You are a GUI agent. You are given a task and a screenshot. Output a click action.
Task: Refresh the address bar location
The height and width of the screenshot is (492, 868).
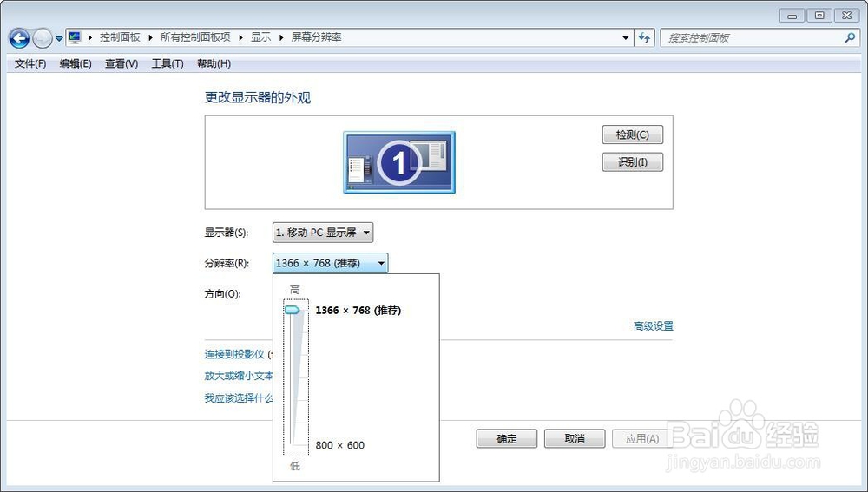tap(644, 37)
